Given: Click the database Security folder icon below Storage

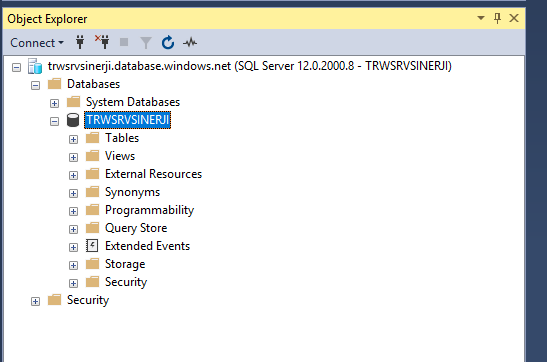Looking at the screenshot, I should coord(92,282).
